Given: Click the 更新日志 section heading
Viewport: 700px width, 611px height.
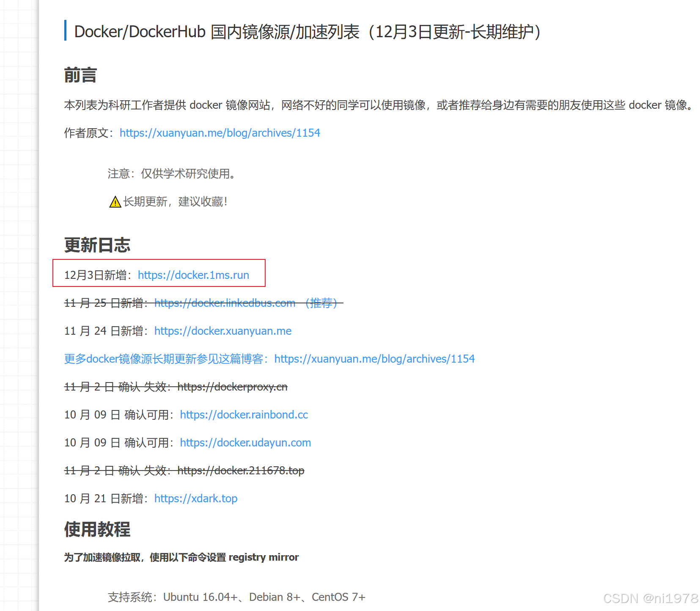Looking at the screenshot, I should pyautogui.click(x=97, y=245).
